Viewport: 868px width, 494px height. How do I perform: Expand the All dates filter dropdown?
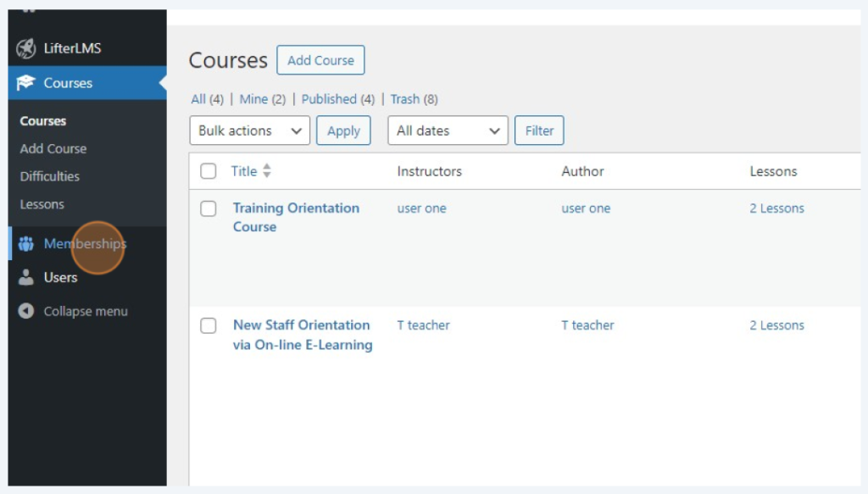(x=447, y=130)
